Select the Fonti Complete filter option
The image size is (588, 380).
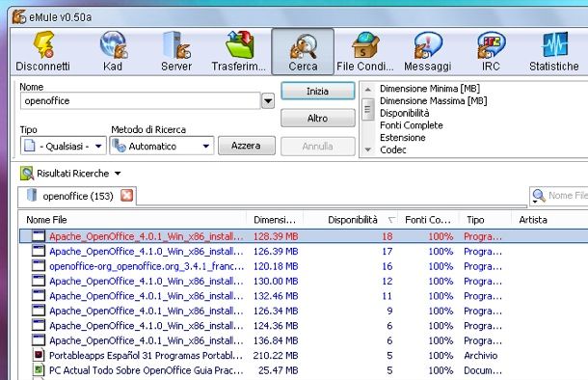click(x=411, y=125)
